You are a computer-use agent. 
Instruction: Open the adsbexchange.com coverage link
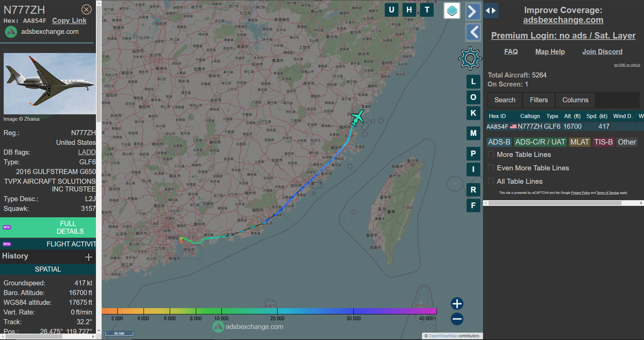click(563, 20)
